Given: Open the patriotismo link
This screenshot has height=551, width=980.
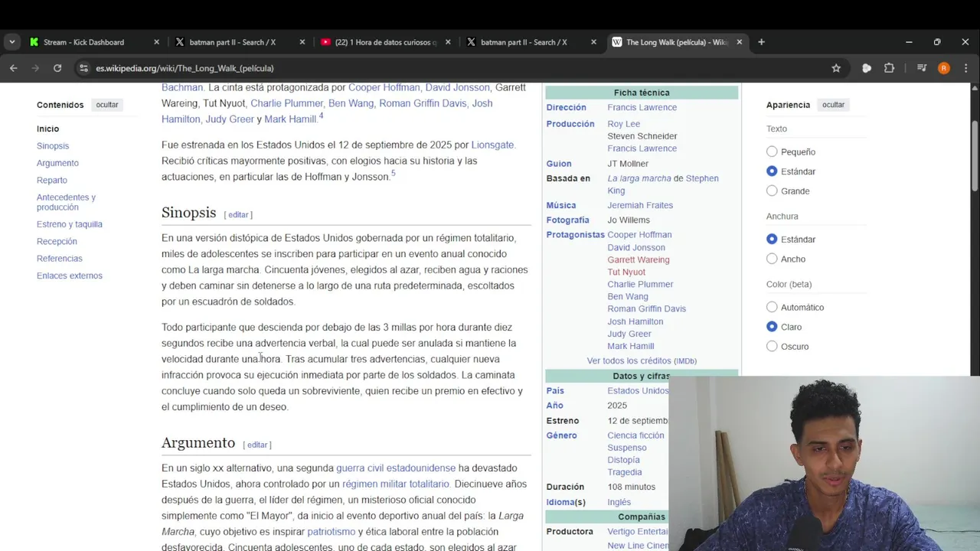Looking at the screenshot, I should [x=332, y=531].
